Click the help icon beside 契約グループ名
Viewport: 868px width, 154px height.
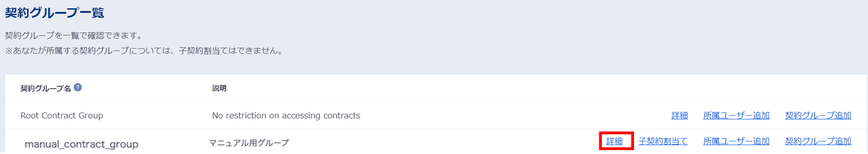[x=78, y=88]
